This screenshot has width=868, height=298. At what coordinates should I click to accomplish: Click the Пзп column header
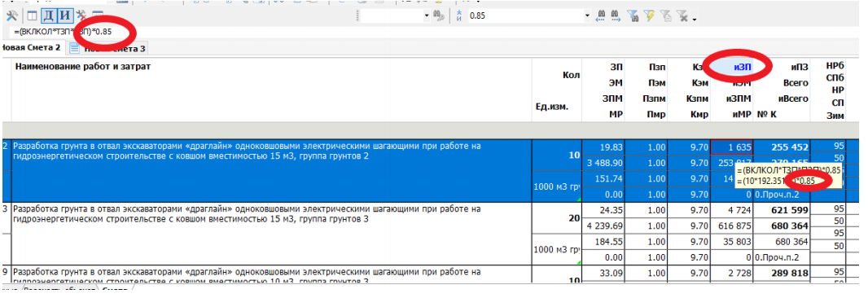tap(658, 68)
